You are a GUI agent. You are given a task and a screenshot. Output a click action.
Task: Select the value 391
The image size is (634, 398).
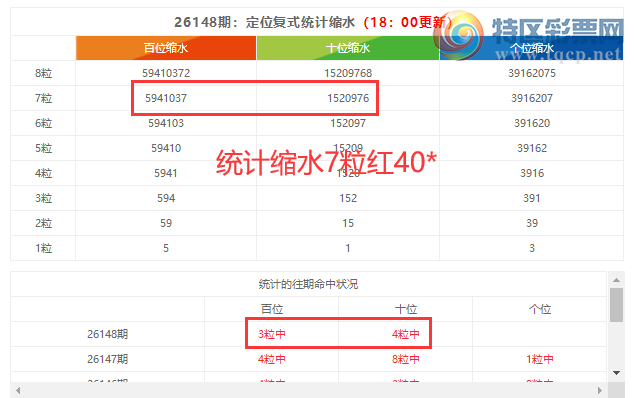pyautogui.click(x=532, y=199)
